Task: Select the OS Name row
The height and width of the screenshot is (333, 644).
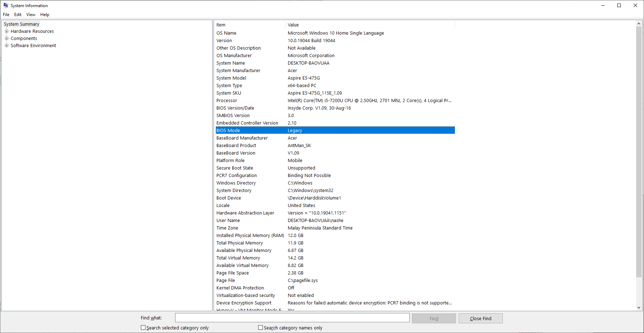Action: (x=335, y=33)
